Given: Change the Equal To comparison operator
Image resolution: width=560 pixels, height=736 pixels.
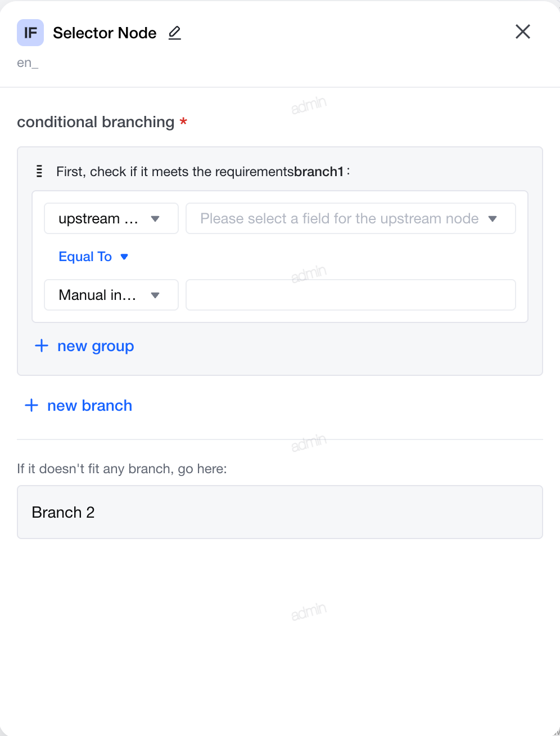Looking at the screenshot, I should pos(93,257).
